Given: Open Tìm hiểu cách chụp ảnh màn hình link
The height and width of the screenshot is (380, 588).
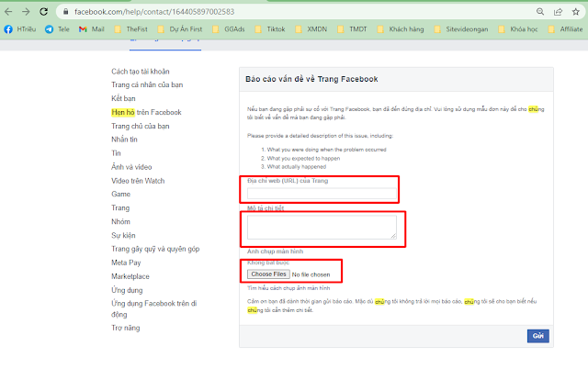Looking at the screenshot, I should 288,288.
